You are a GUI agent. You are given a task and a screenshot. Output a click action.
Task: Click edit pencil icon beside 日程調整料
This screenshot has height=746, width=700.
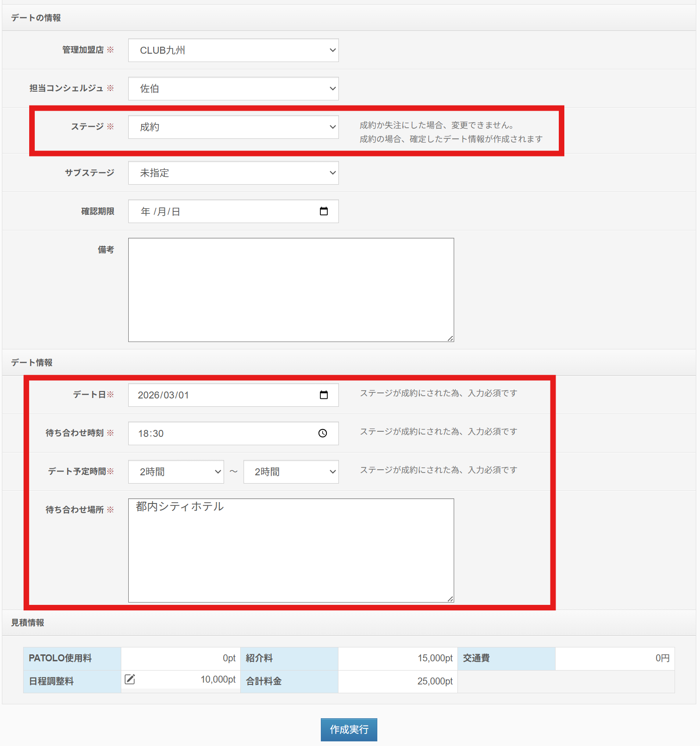(130, 679)
